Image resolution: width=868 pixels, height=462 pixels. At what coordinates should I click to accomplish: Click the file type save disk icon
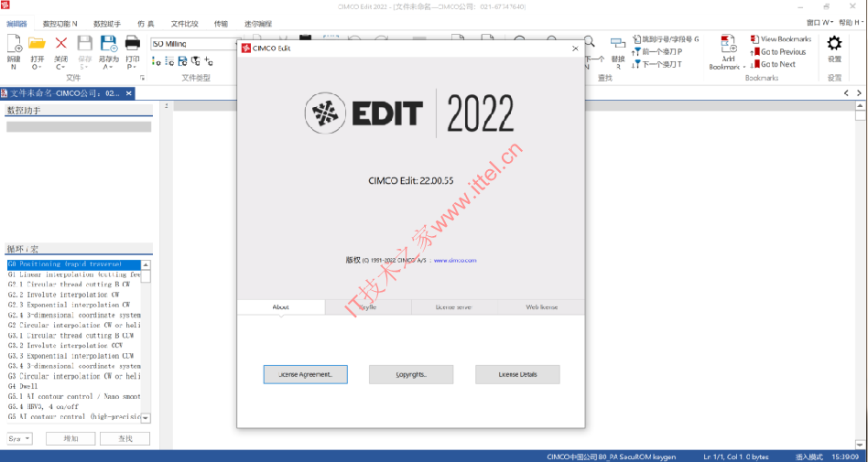tap(183, 61)
